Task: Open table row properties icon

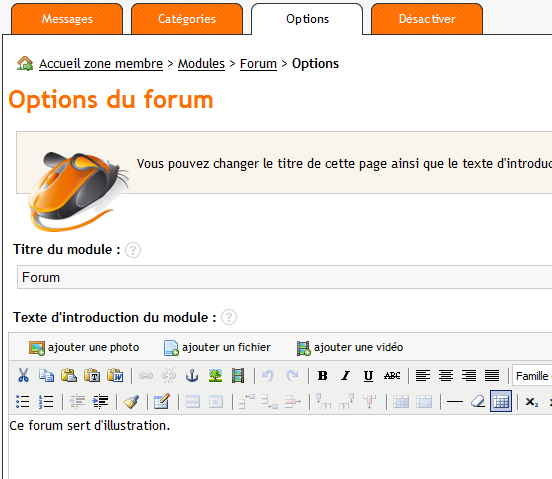Action: tap(193, 402)
